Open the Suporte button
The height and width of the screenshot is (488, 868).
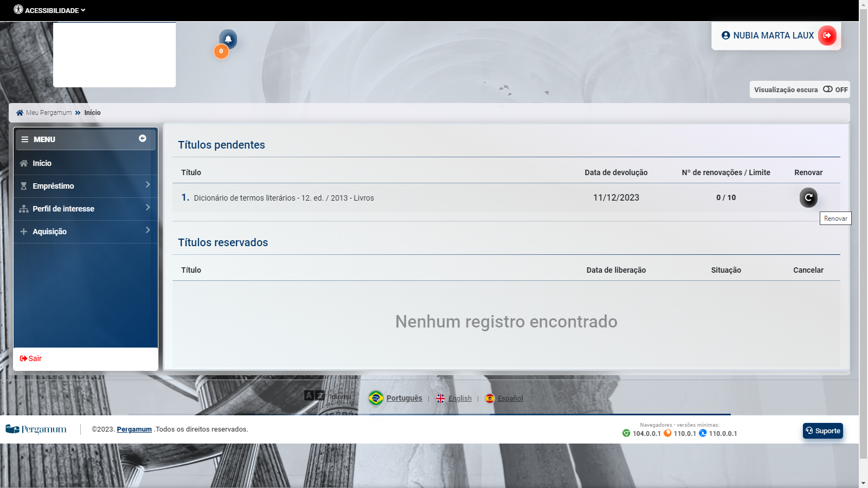click(x=822, y=431)
